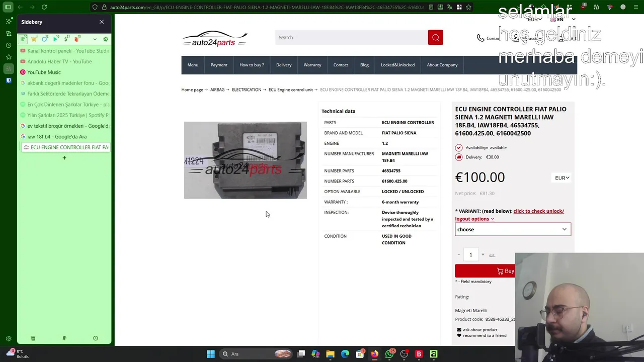Switch to YouTube Music tab
Screen dimensions: 644x362
click(x=64, y=72)
